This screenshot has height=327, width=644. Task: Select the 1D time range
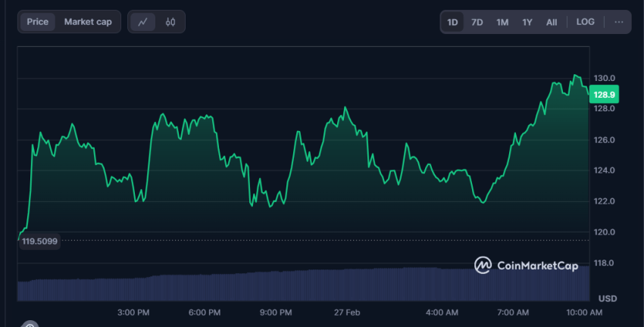(x=452, y=22)
